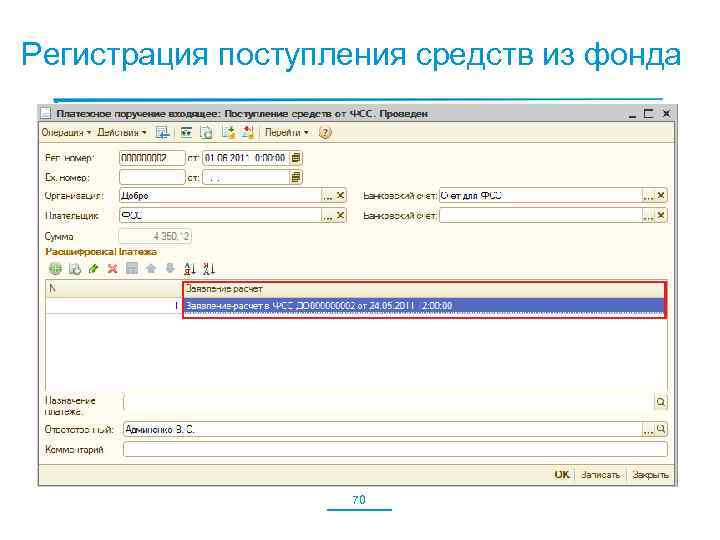Open selection list for Плательщик field
The image size is (720, 540).
coord(327,216)
